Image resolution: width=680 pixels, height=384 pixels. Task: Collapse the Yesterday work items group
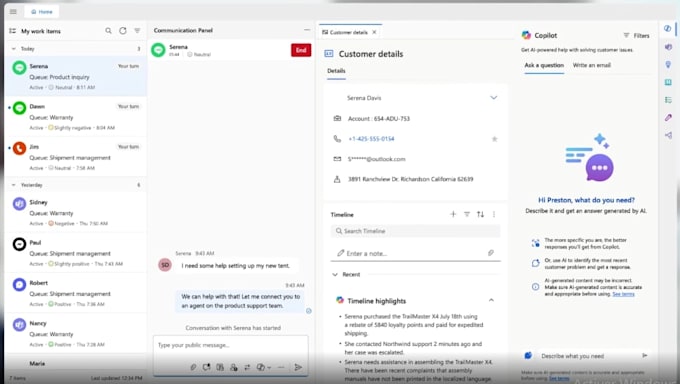pos(13,185)
